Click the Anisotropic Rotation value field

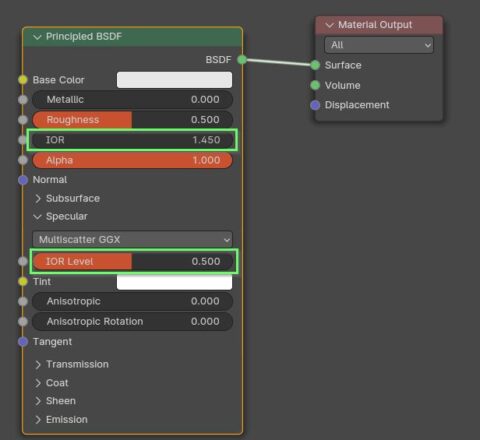tap(132, 322)
